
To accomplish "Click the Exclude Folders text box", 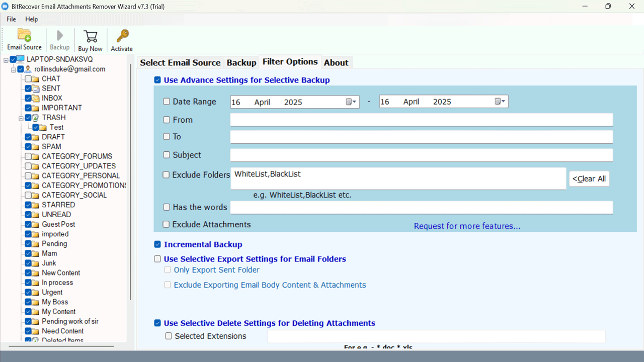I will pos(398,178).
